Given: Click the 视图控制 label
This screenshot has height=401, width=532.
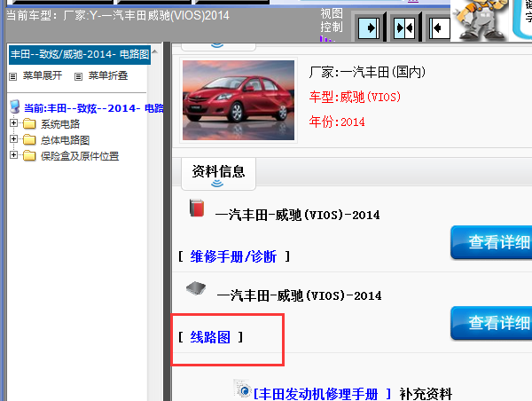Looking at the screenshot, I should [332, 20].
